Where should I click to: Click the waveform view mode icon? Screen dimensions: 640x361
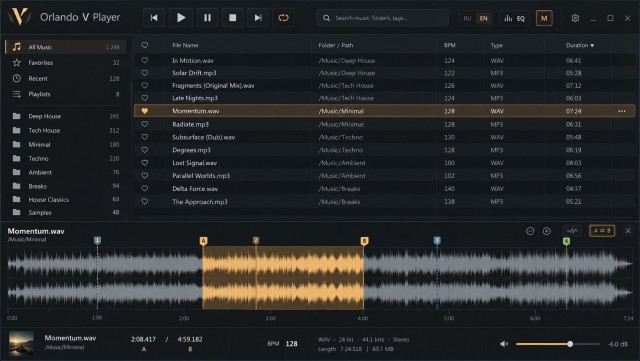click(x=572, y=231)
